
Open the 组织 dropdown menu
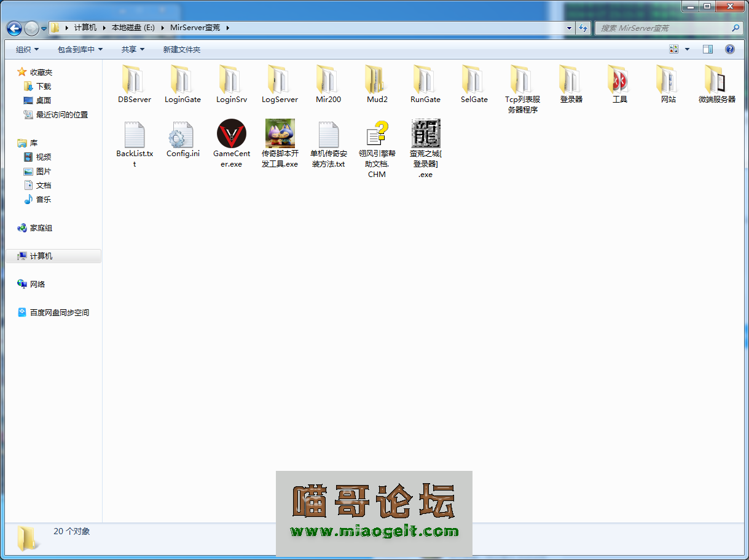pyautogui.click(x=27, y=49)
